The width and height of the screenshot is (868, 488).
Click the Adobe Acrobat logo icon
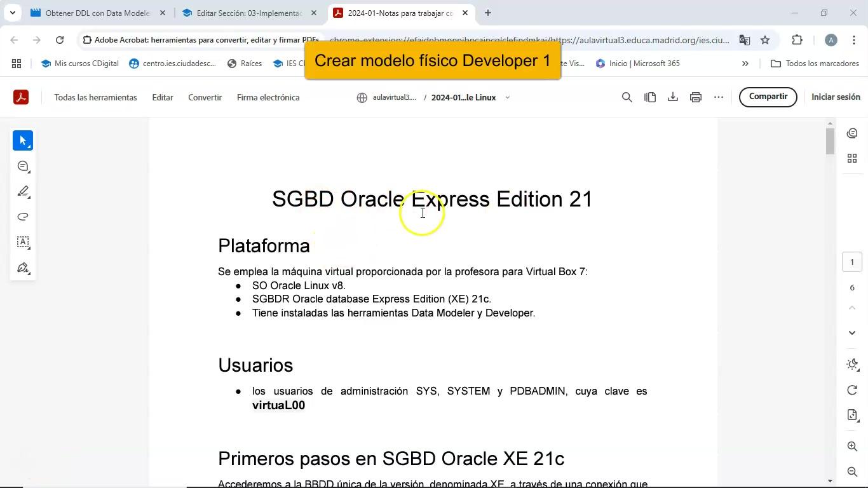point(21,97)
